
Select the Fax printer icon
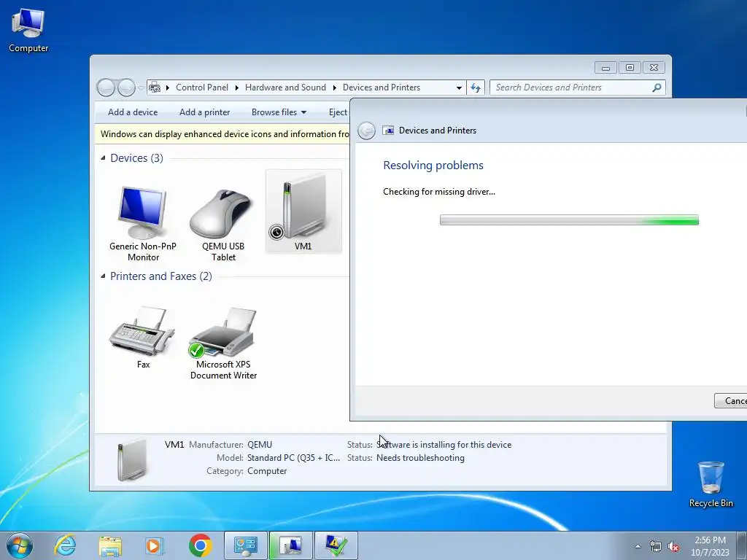point(143,337)
